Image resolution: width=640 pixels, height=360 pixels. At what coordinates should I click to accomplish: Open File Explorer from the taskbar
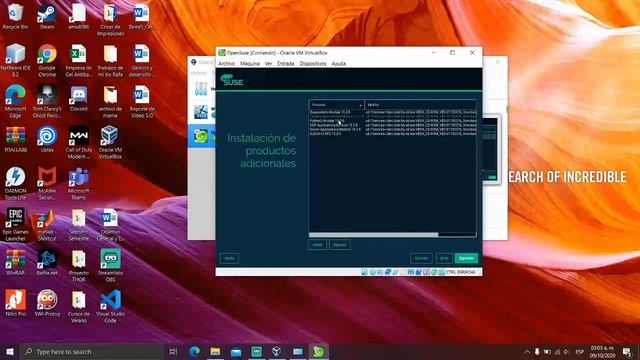[215, 351]
